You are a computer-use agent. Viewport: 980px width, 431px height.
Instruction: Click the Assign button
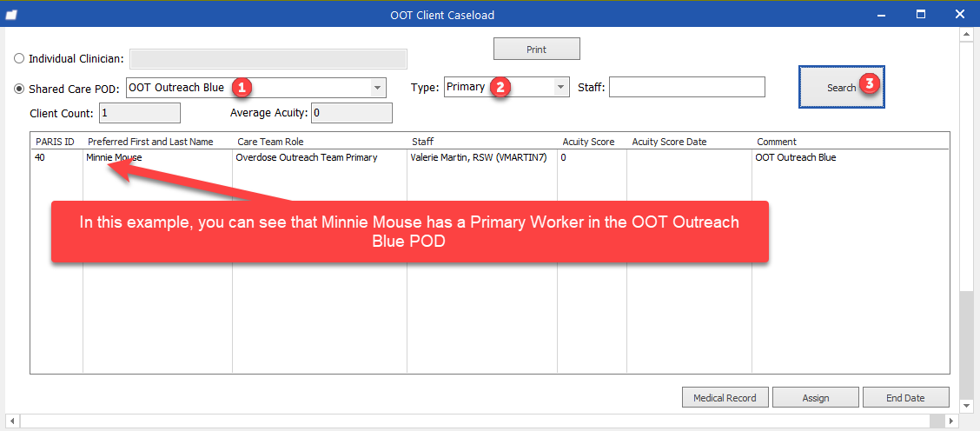tap(815, 398)
